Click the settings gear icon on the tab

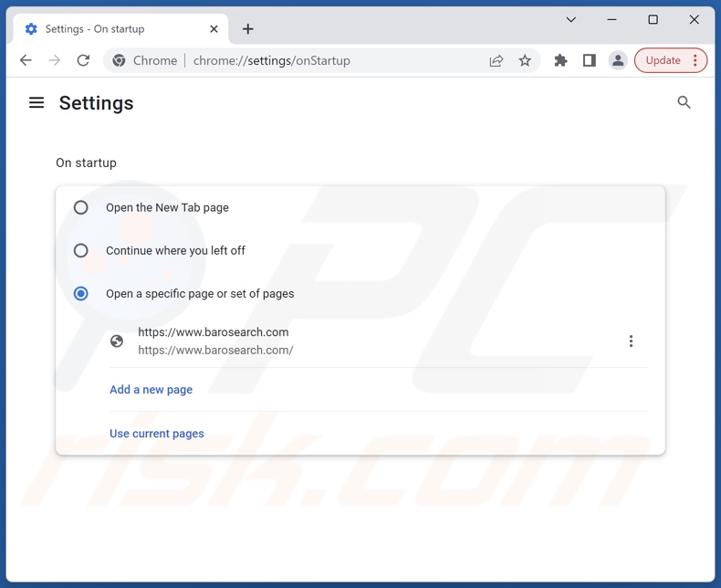pos(31,29)
